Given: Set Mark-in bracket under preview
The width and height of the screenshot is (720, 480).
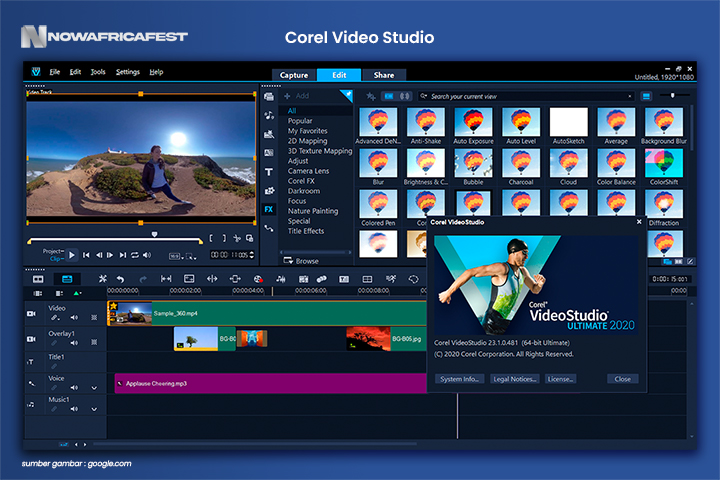Looking at the screenshot, I should [211, 238].
